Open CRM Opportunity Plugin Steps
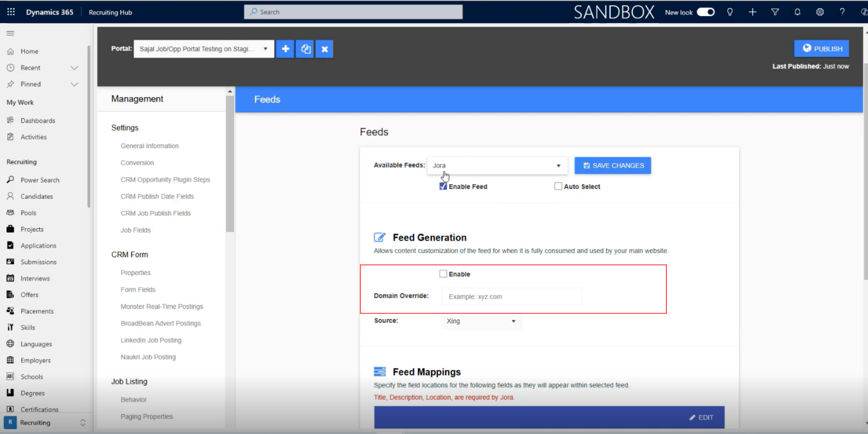 165,179
